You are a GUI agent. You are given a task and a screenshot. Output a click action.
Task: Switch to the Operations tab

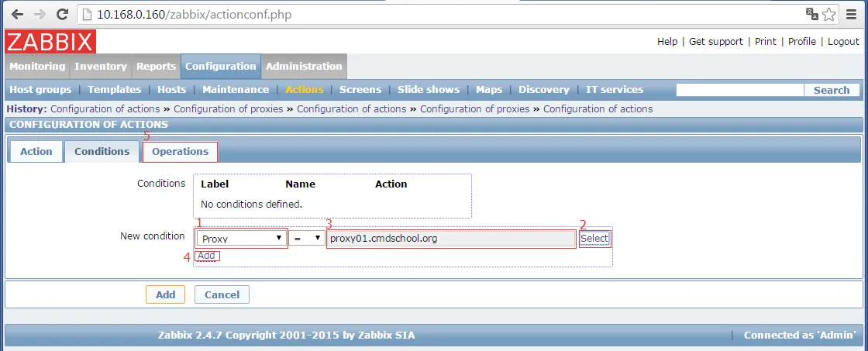tap(181, 151)
